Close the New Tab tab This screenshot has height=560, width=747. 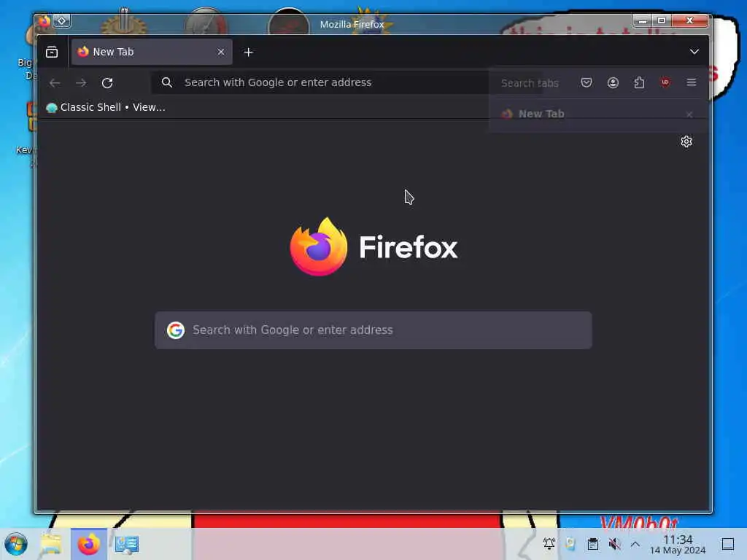tap(221, 52)
